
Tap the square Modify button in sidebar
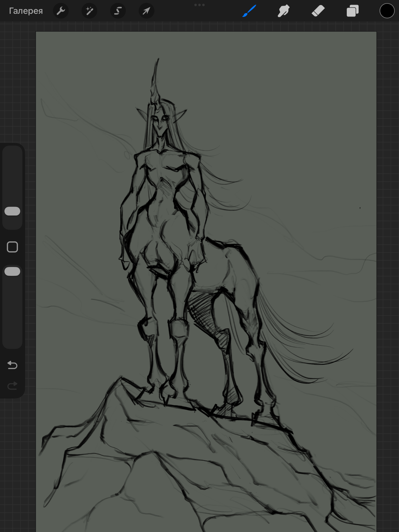coord(13,247)
